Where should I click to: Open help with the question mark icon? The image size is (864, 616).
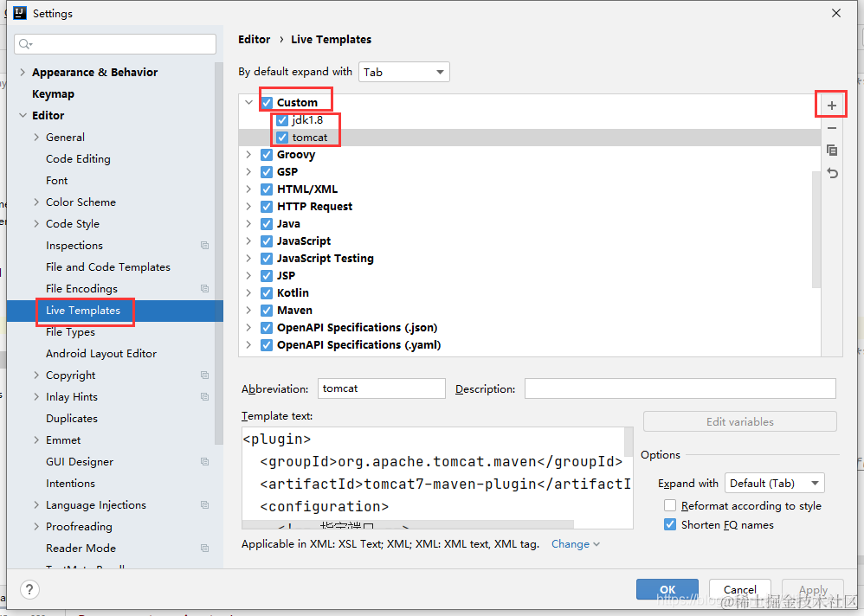(29, 589)
